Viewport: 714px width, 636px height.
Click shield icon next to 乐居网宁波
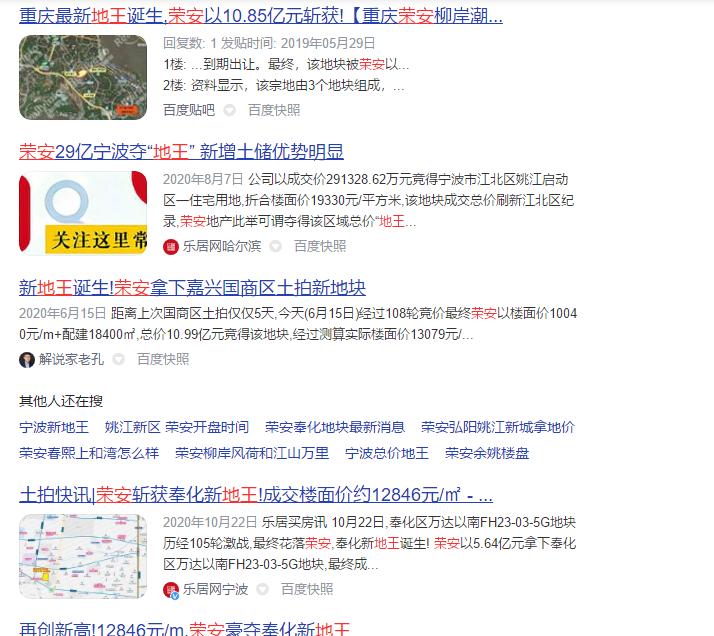tap(262, 589)
